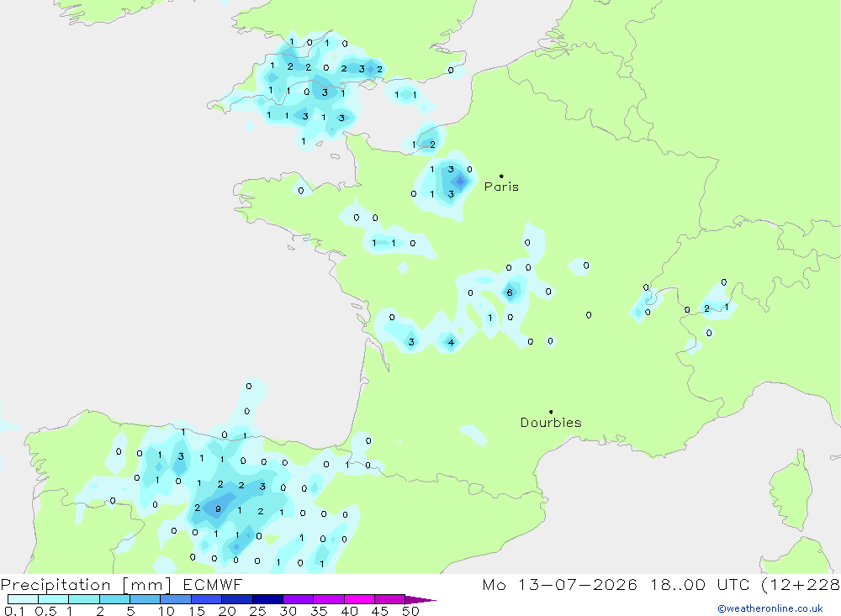The width and height of the screenshot is (841, 616).
Task: Click the Dourbies location marker dot
Action: point(551,412)
